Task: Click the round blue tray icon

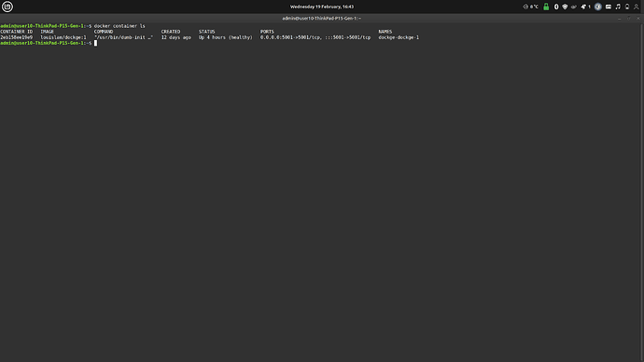Action: pyautogui.click(x=598, y=7)
